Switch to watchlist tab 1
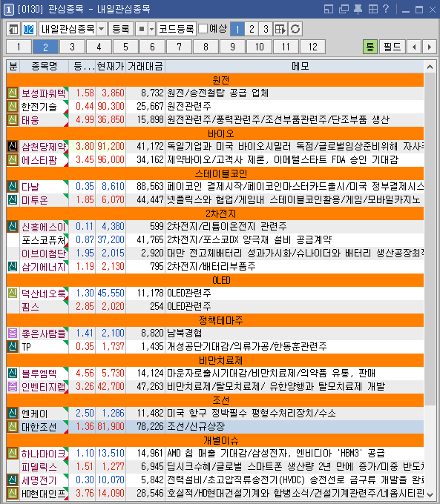440x504 pixels. [19, 47]
